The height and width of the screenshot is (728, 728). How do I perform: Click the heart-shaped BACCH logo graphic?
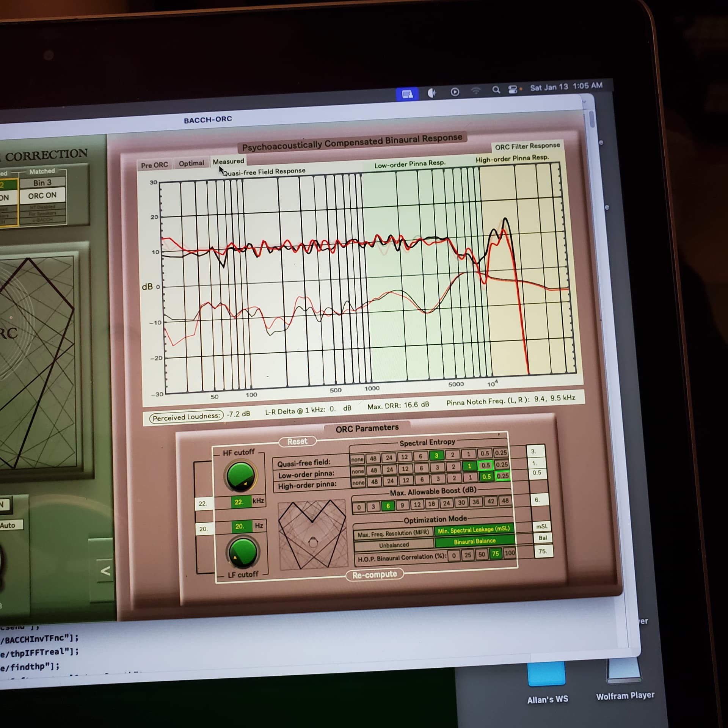point(312,534)
